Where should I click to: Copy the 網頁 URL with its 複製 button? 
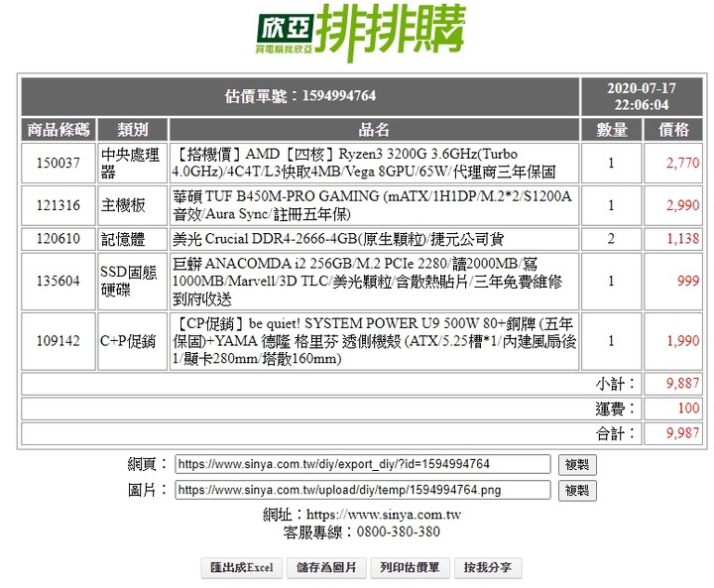coord(577,465)
